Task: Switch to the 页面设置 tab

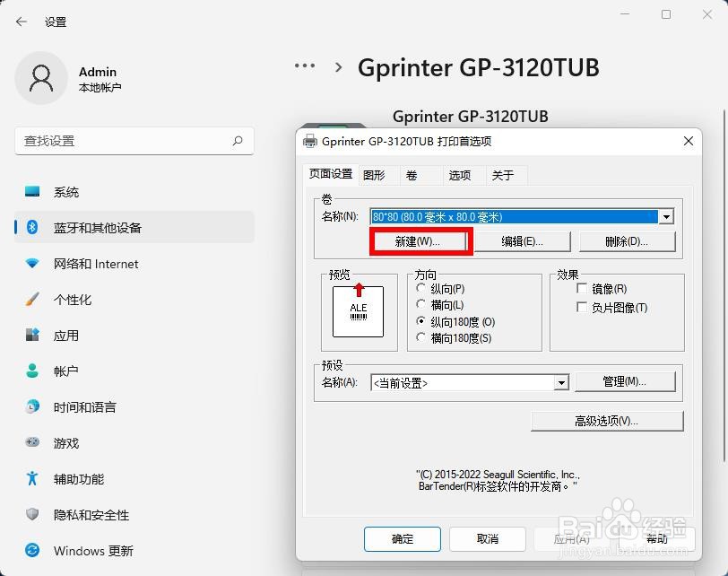Action: (331, 175)
